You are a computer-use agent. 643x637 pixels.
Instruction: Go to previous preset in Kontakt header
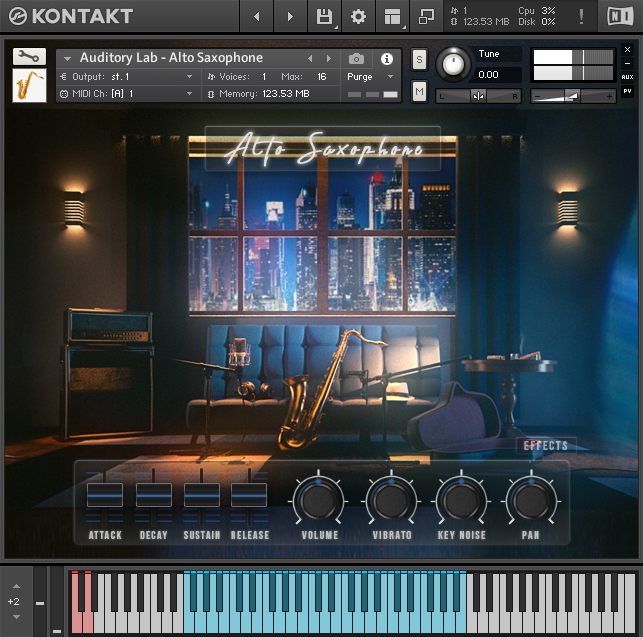point(257,16)
